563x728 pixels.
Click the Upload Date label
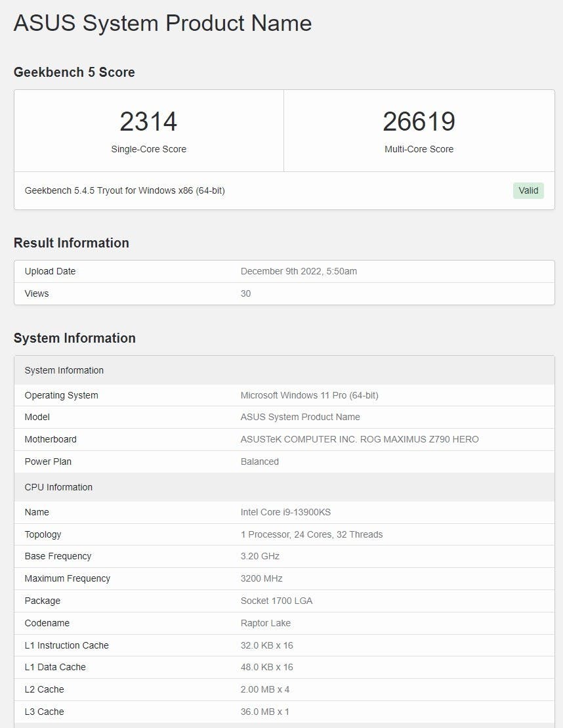point(50,271)
